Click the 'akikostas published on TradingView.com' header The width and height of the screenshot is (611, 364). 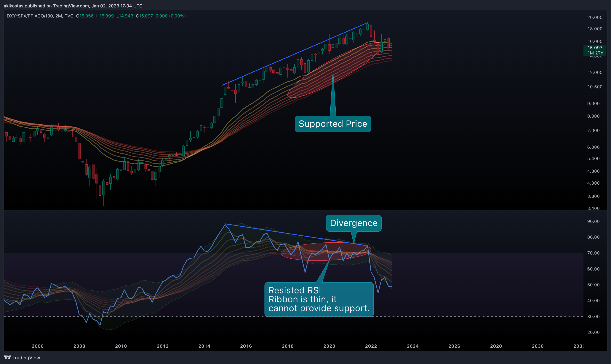click(x=73, y=6)
